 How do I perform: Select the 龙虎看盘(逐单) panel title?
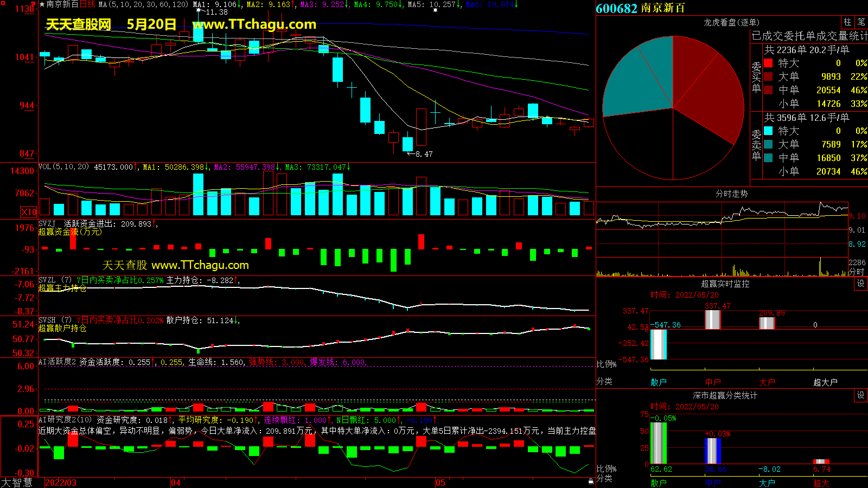[x=731, y=22]
